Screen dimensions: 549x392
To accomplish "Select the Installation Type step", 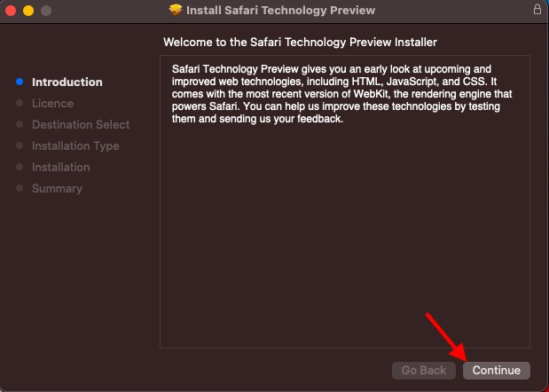I will click(x=75, y=146).
